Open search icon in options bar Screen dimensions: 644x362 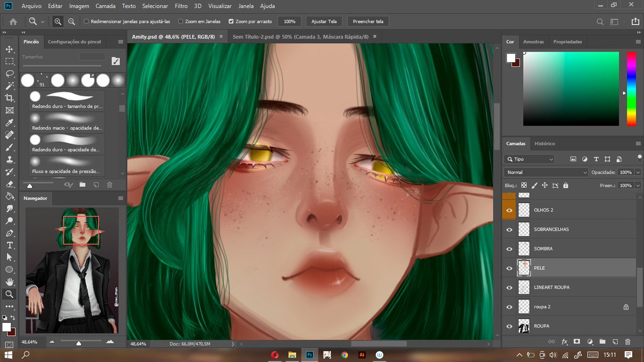click(x=601, y=21)
